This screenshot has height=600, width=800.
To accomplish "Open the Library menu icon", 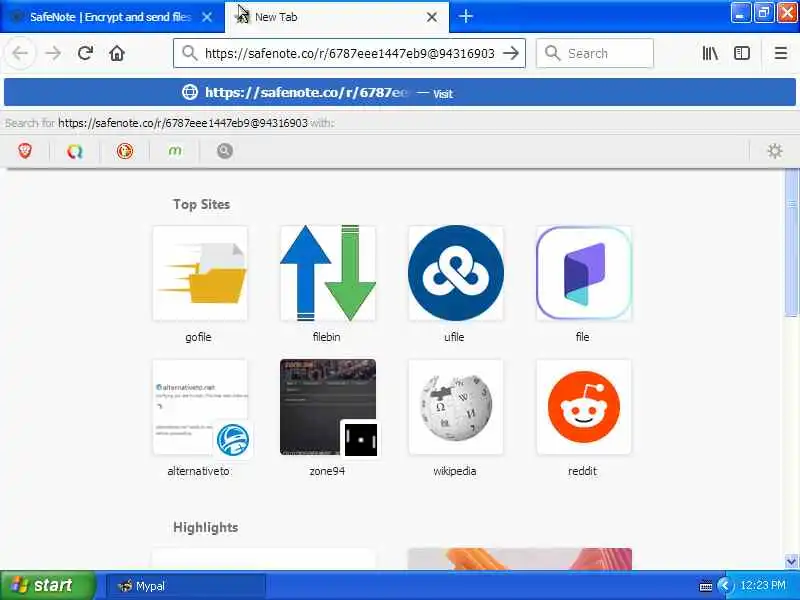I will pos(710,53).
